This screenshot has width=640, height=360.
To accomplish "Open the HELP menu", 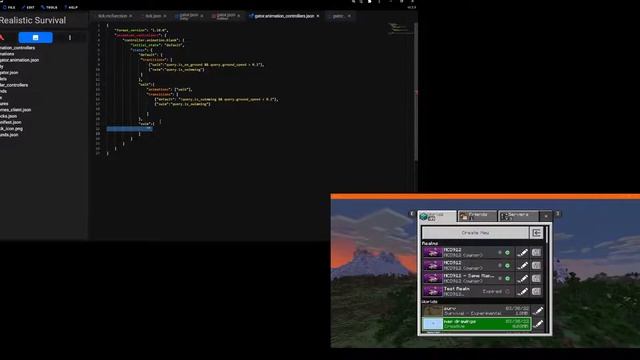I will [x=71, y=7].
